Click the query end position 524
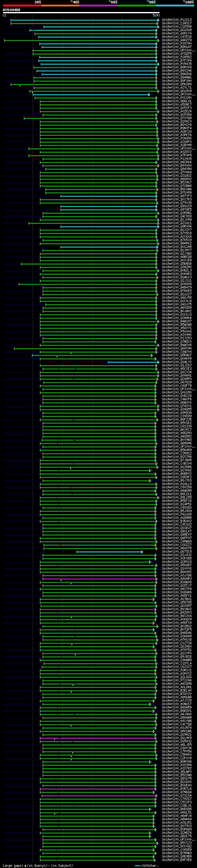 (155, 15)
